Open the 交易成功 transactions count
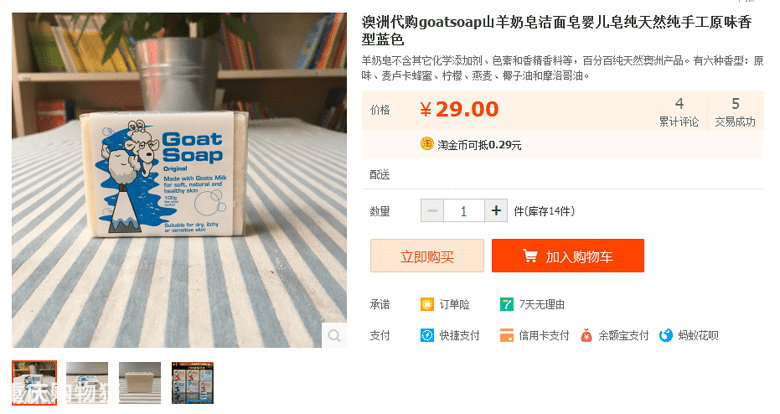This screenshot has height=414, width=780. pyautogui.click(x=735, y=112)
